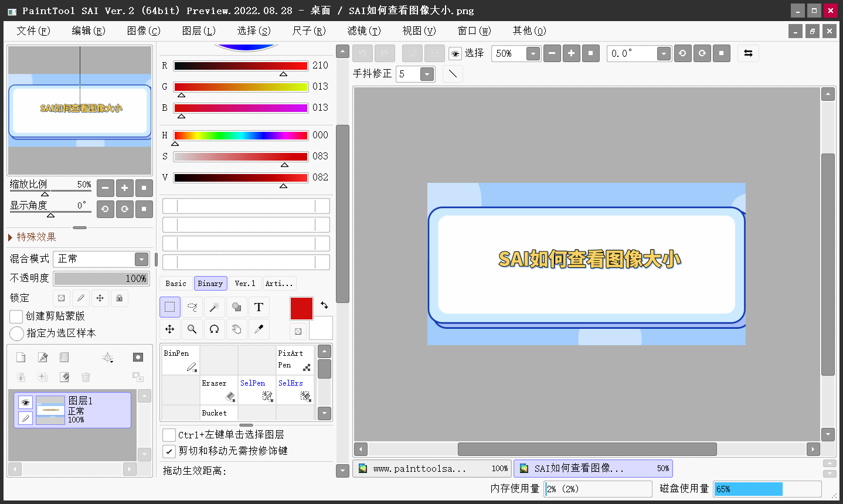Image resolution: width=843 pixels, height=504 pixels.
Task: Select the eyedropper color picker tool
Action: click(259, 329)
